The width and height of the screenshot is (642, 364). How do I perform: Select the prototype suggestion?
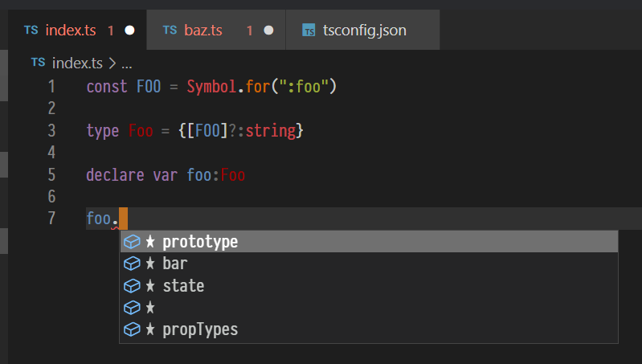coord(369,242)
